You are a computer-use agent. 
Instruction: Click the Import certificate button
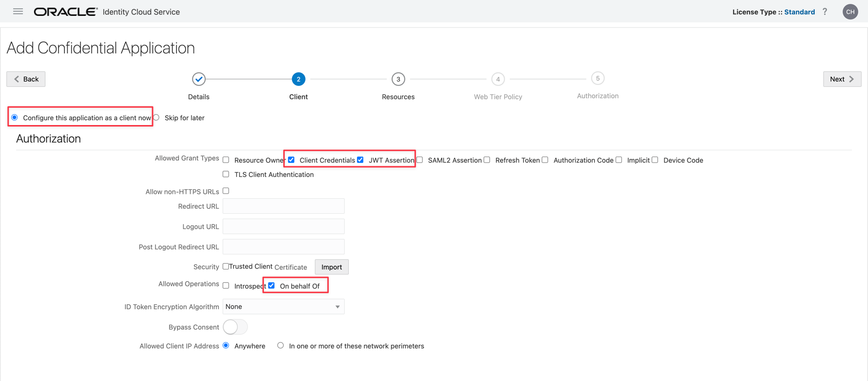pos(331,267)
